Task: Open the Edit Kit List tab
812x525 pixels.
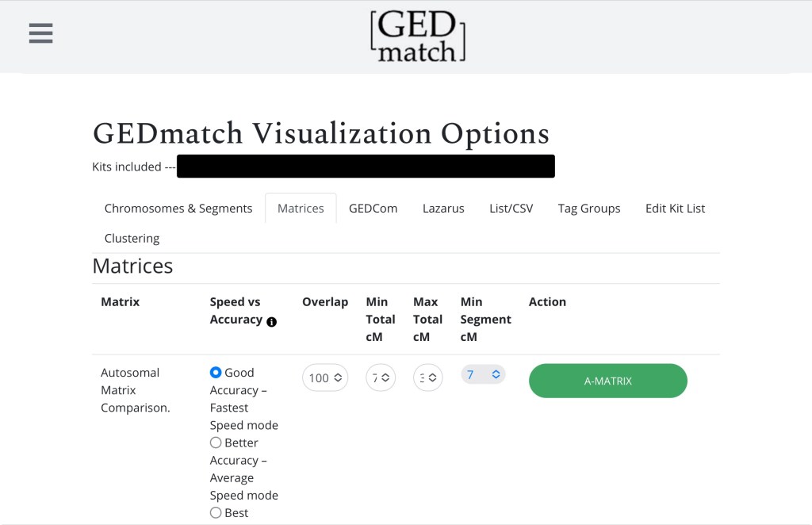Action: [x=675, y=209]
